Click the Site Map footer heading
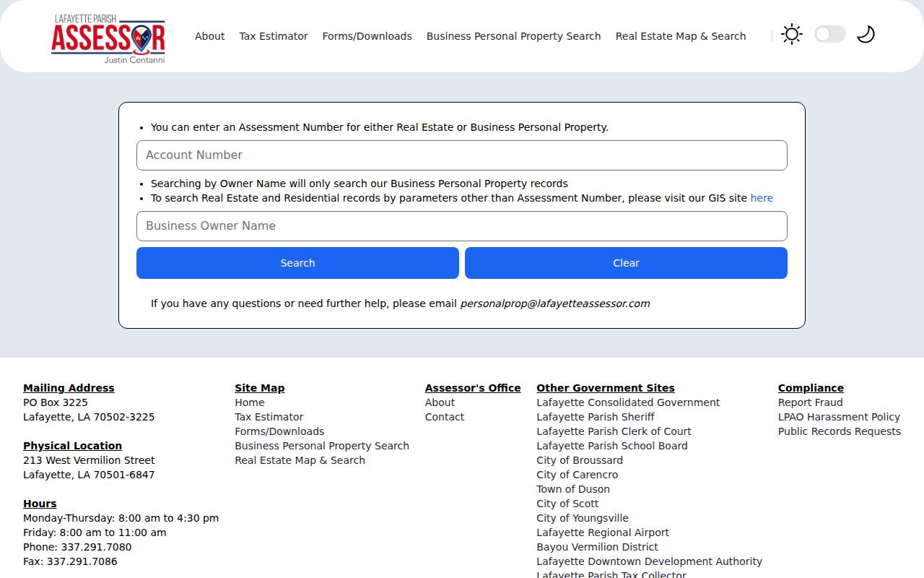 [260, 388]
